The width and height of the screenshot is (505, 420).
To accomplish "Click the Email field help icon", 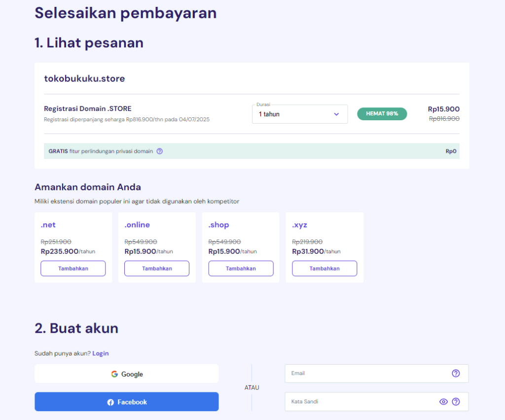I will point(456,373).
